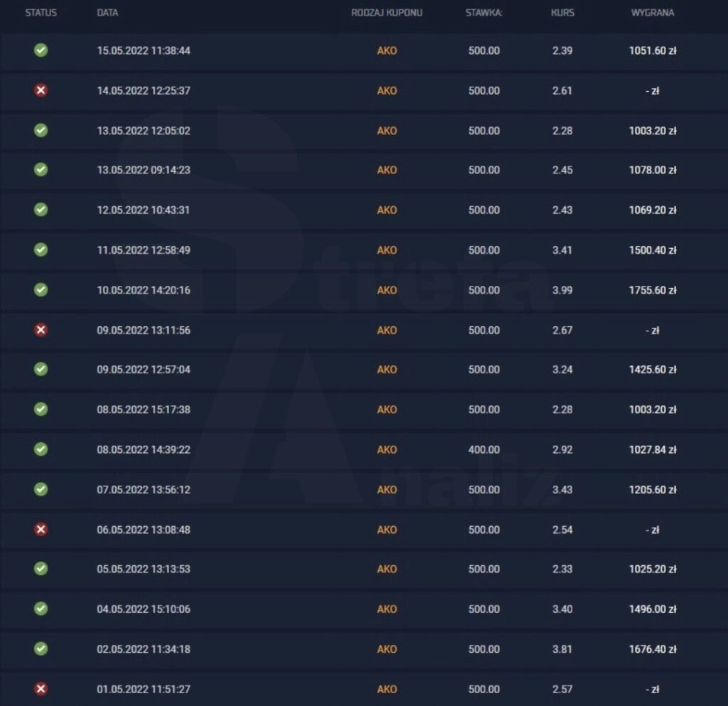This screenshot has width=728, height=706.
Task: Click the odds value 2.39
Action: [562, 50]
